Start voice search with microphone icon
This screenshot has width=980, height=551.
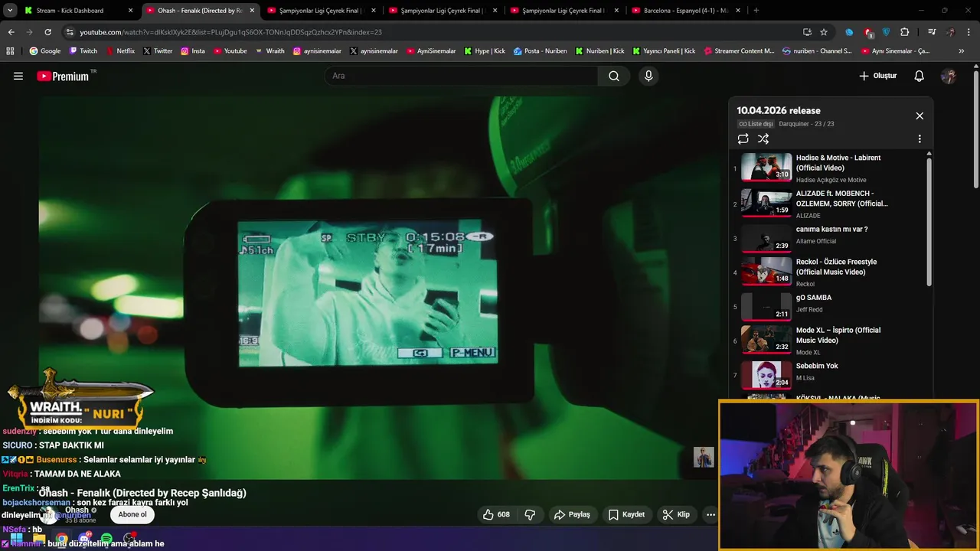click(x=648, y=76)
